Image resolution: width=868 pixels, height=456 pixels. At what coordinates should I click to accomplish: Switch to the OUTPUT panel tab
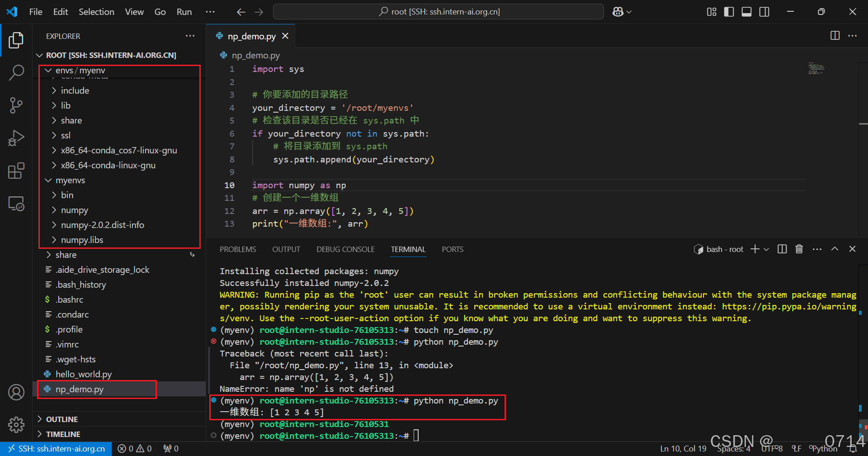[286, 249]
